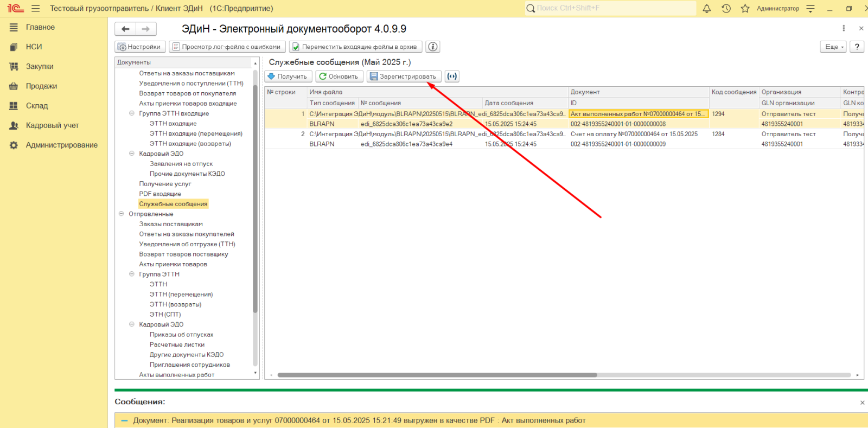Click Переместить входящие файлы в архив
The height and width of the screenshot is (428, 868).
[355, 47]
